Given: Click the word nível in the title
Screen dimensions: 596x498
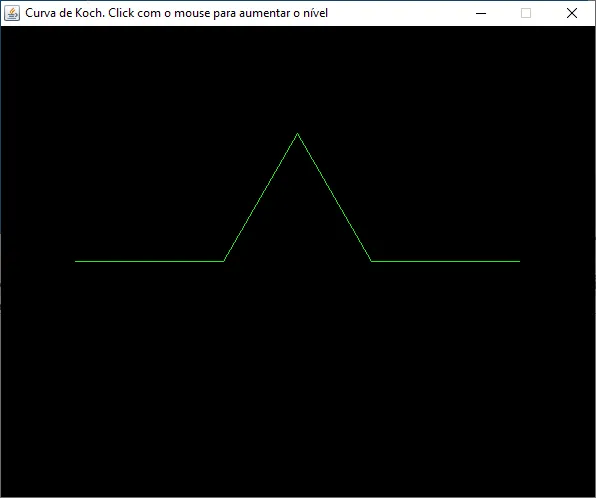Looking at the screenshot, I should tap(315, 13).
